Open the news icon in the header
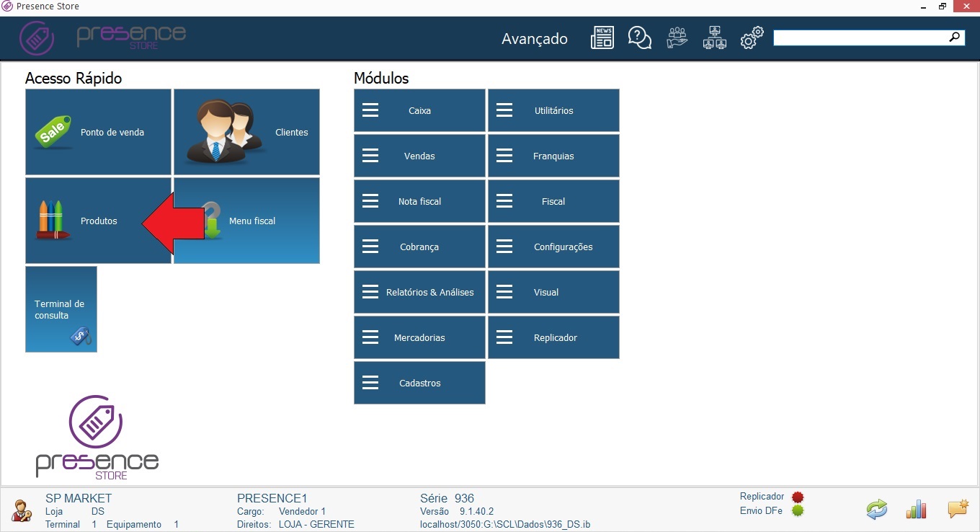 click(x=602, y=37)
